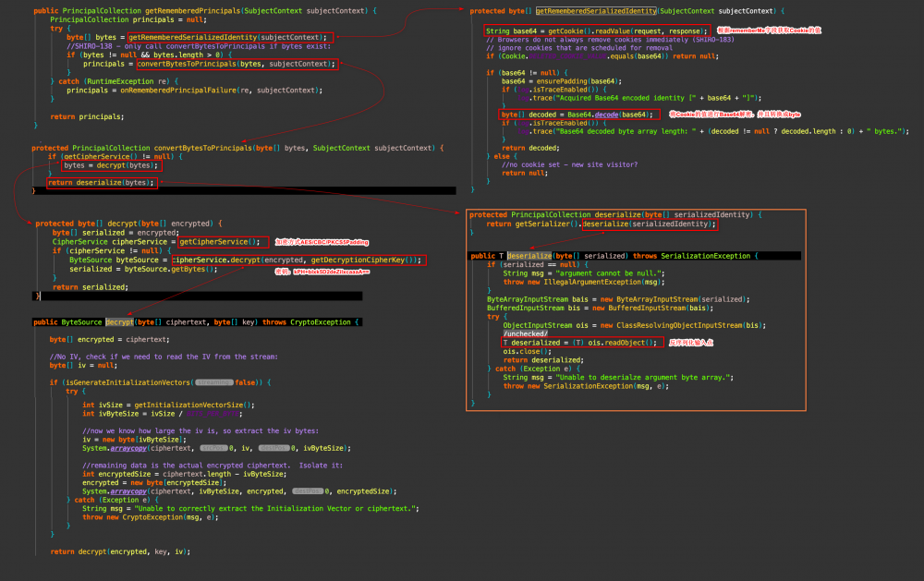This screenshot has width=924, height=581.
Task: Click the 'bytes = decrypt(bytes);' statement
Action: (111, 165)
